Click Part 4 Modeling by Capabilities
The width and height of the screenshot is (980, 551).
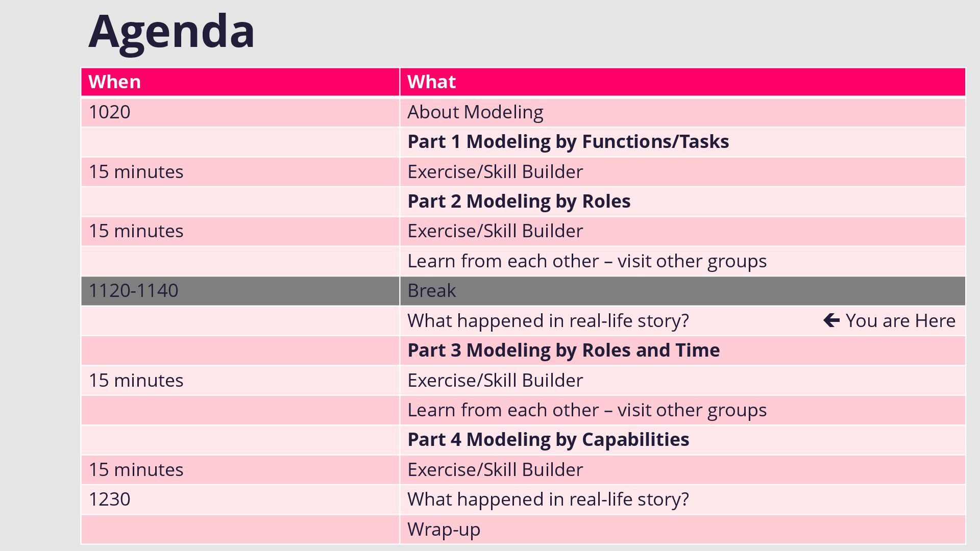coord(548,440)
